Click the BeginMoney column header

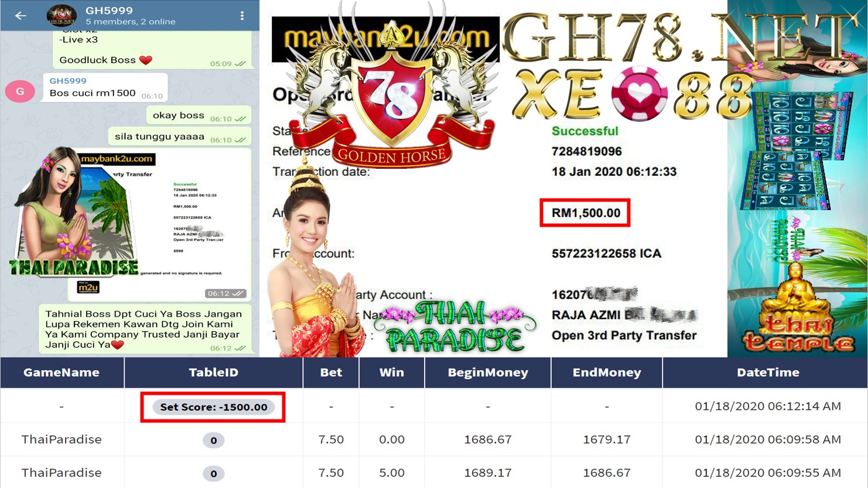click(488, 373)
